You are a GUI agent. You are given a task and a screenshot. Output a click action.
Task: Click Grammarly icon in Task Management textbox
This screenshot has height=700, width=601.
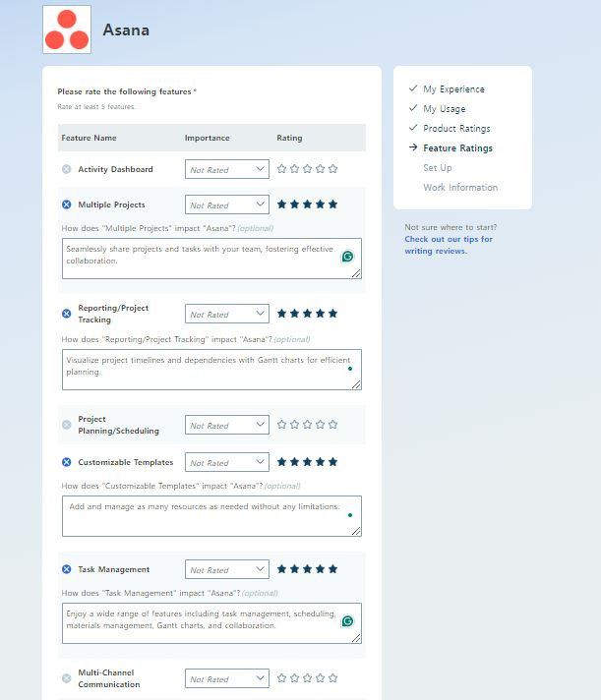[347, 621]
